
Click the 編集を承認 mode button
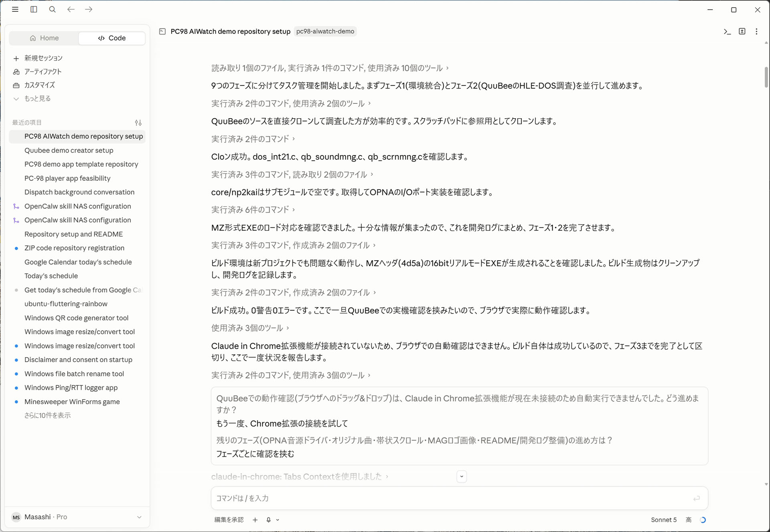pyautogui.click(x=229, y=520)
